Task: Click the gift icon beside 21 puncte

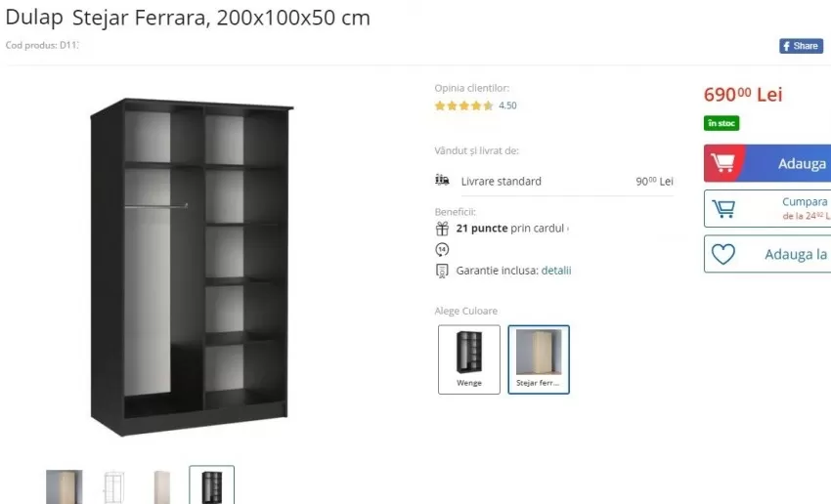Action: (442, 229)
